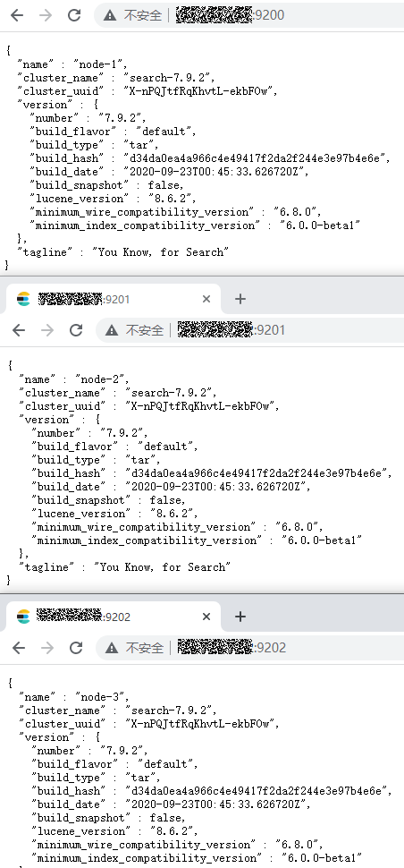The image size is (404, 868).
Task: Open a new tab beside the :9202 tab
Action: (x=240, y=617)
